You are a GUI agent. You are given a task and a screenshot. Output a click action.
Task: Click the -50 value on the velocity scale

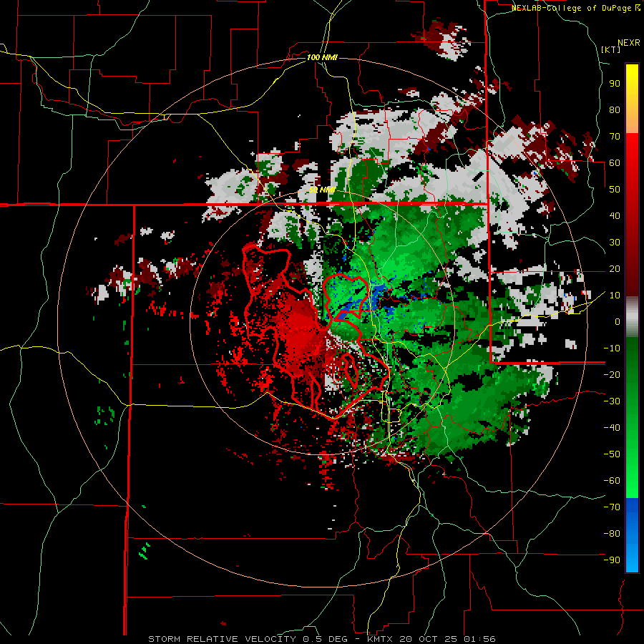tap(612, 454)
